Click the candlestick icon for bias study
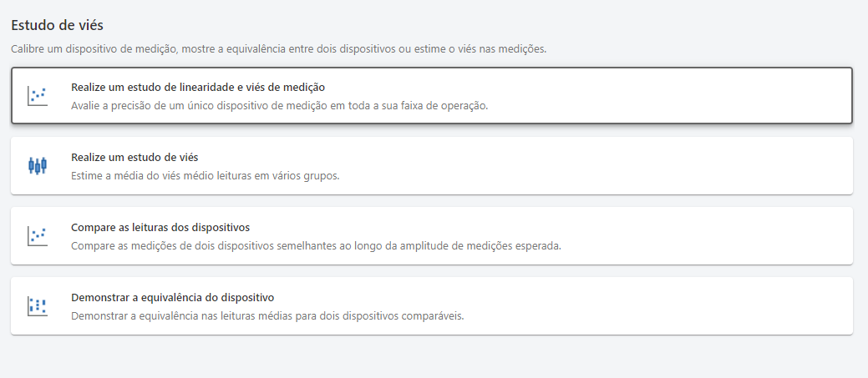This screenshot has width=868, height=378. (x=37, y=165)
